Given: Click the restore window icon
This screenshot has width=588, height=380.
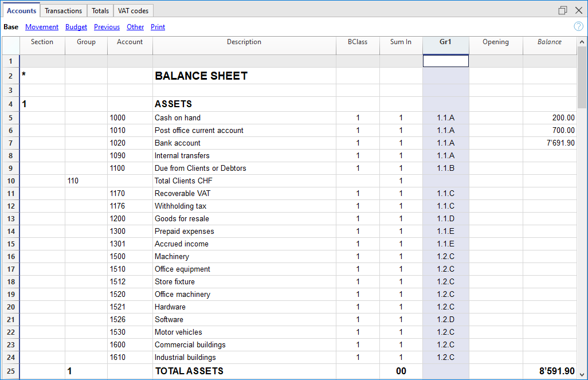Looking at the screenshot, I should pyautogui.click(x=562, y=10).
